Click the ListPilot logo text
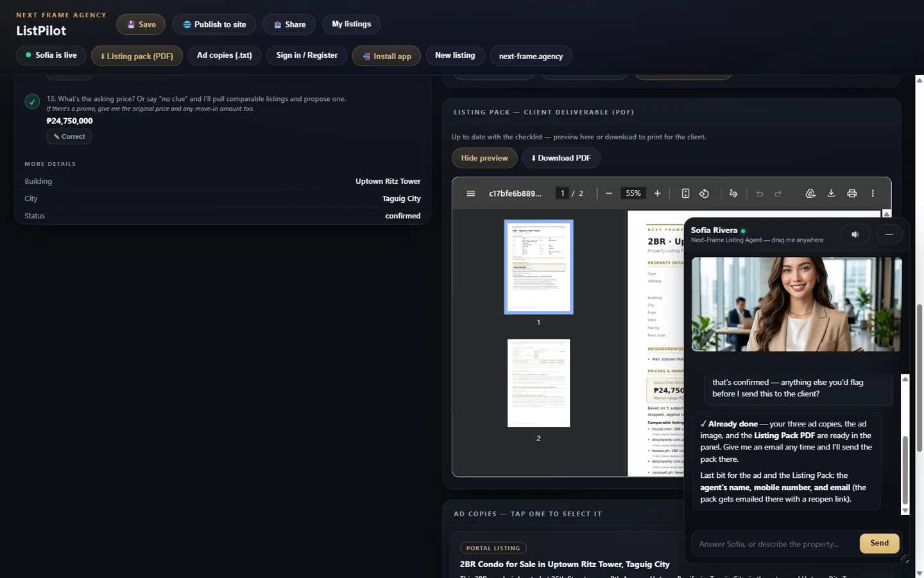The image size is (924, 578). coord(41,31)
